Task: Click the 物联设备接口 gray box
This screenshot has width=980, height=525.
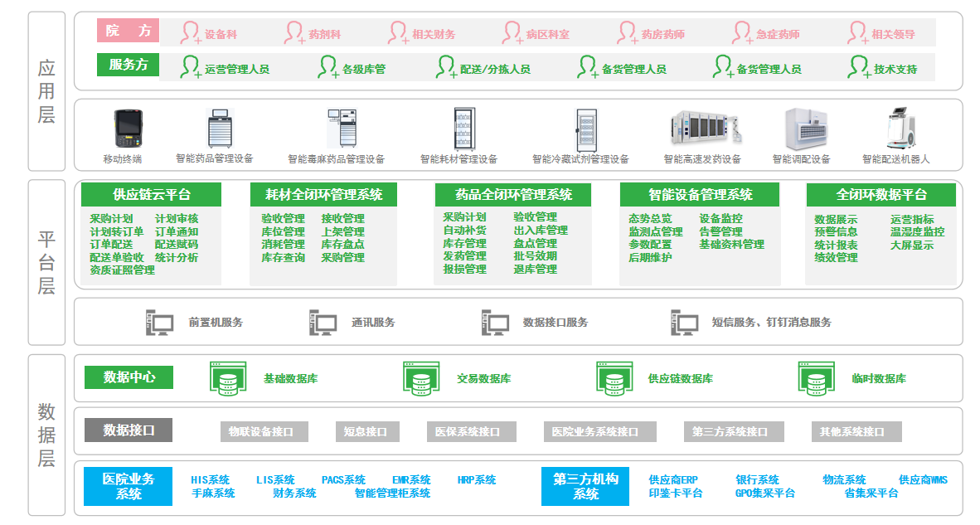Action: (x=264, y=432)
